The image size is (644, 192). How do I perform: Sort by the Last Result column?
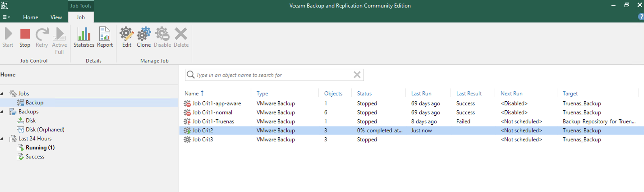[x=469, y=93]
